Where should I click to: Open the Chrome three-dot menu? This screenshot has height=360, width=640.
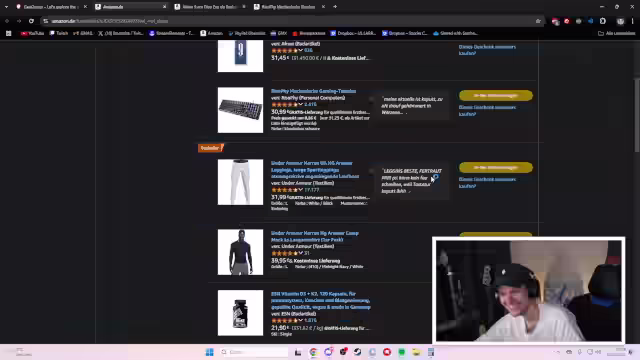point(633,21)
